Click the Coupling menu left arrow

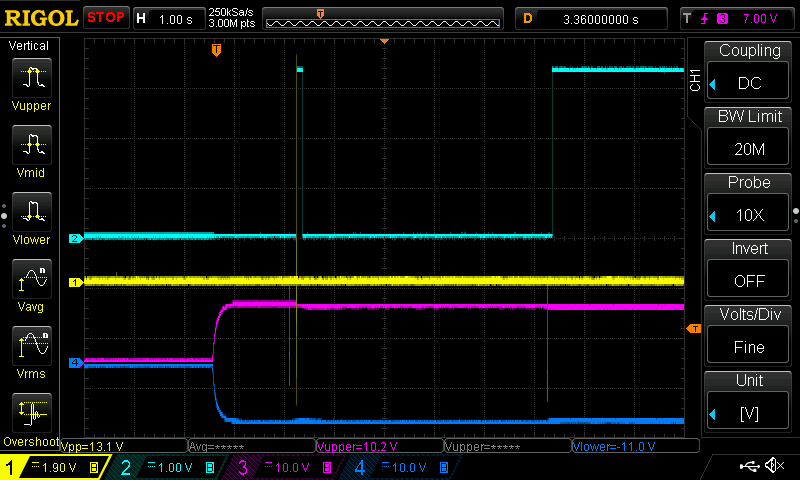[x=712, y=84]
